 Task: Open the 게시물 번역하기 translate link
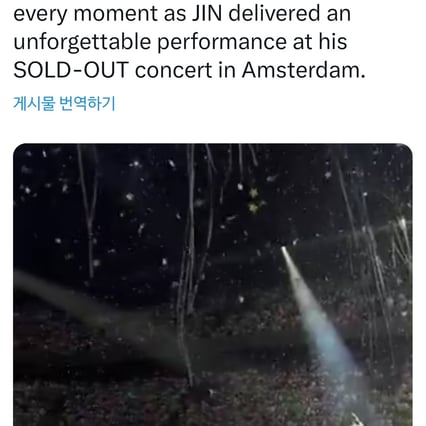tap(64, 103)
